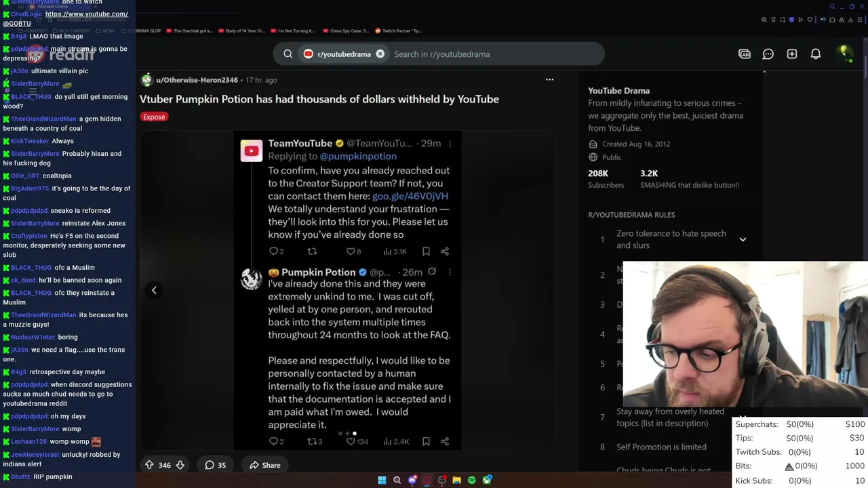Open Discord from the taskbar
This screenshot has height=488, width=868.
click(412, 480)
